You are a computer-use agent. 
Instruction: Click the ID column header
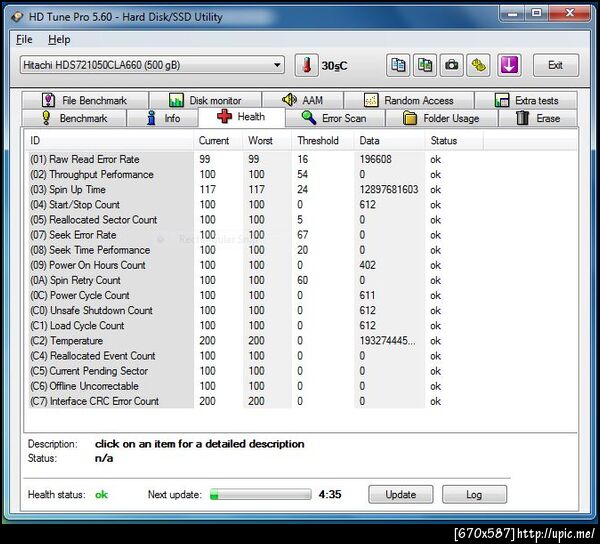(x=109, y=140)
